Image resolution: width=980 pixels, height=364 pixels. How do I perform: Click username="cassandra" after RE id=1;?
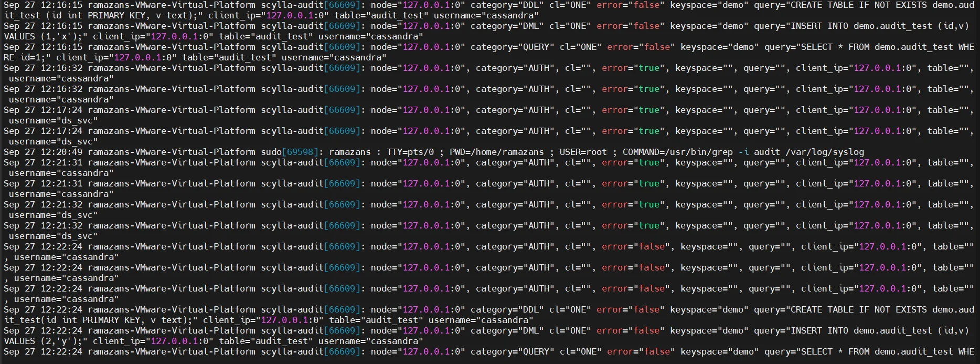pyautogui.click(x=334, y=57)
